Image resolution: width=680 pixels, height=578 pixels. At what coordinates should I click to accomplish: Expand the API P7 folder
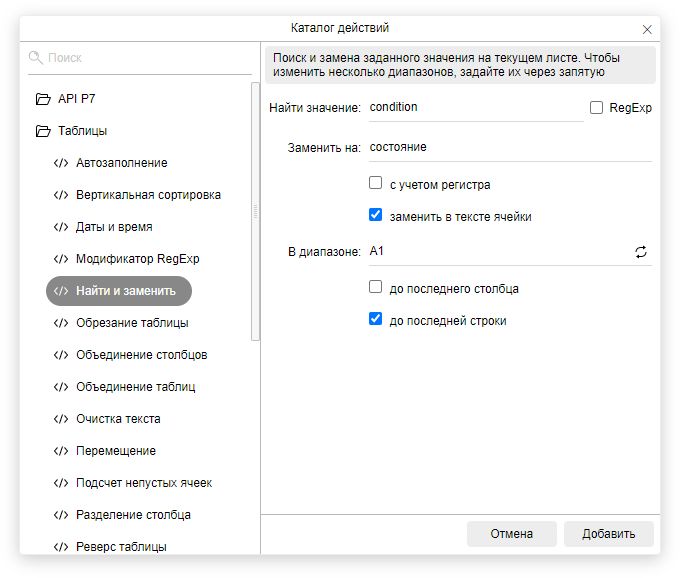coord(43,99)
